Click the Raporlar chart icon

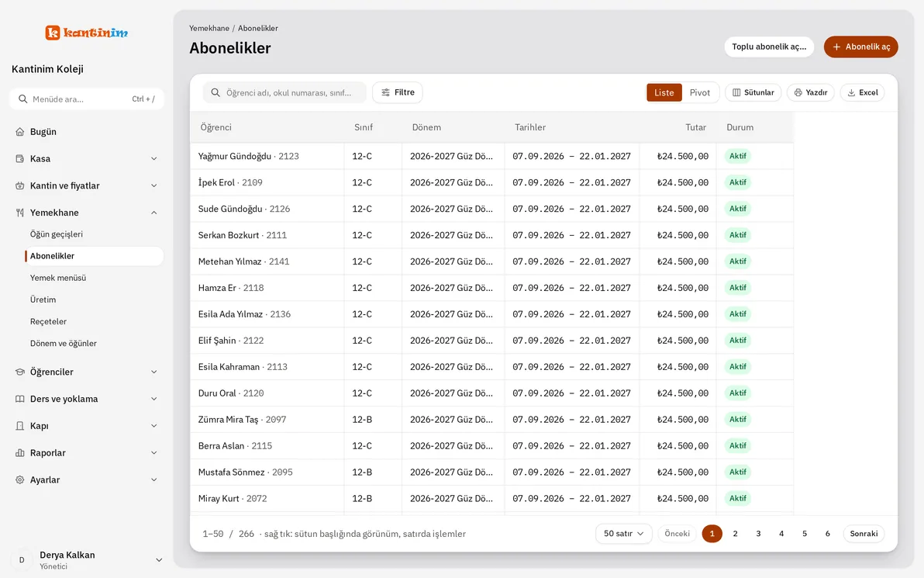click(20, 453)
